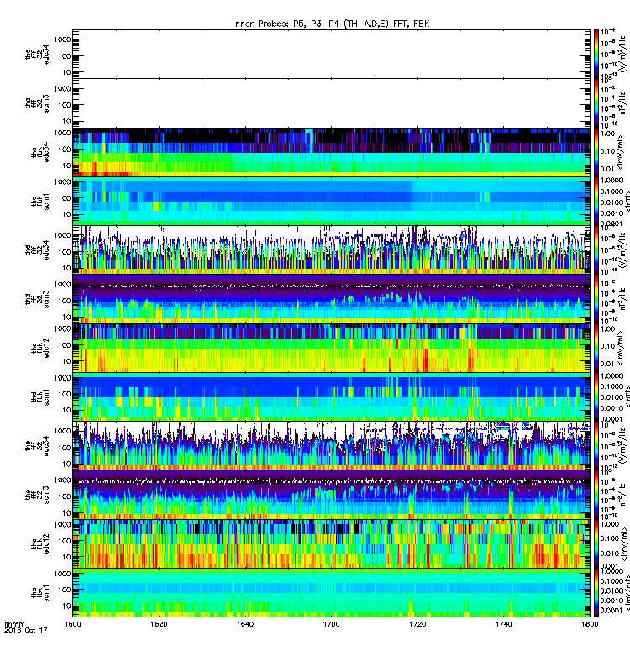
Task: Click the '1620' time axis label
Action: 159,624
